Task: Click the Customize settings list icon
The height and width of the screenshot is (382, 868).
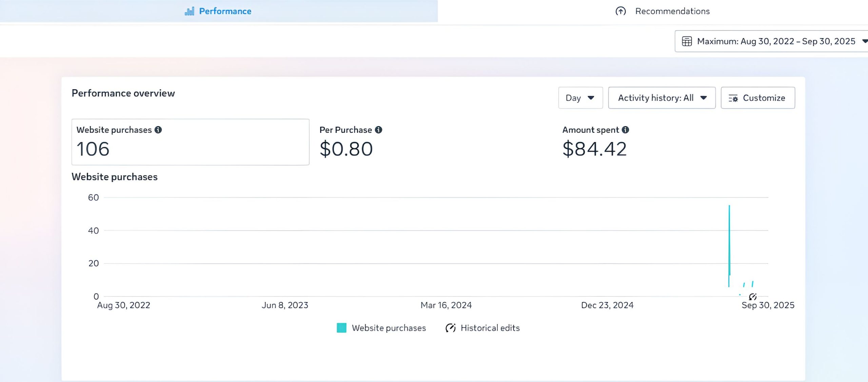Action: 733,98
